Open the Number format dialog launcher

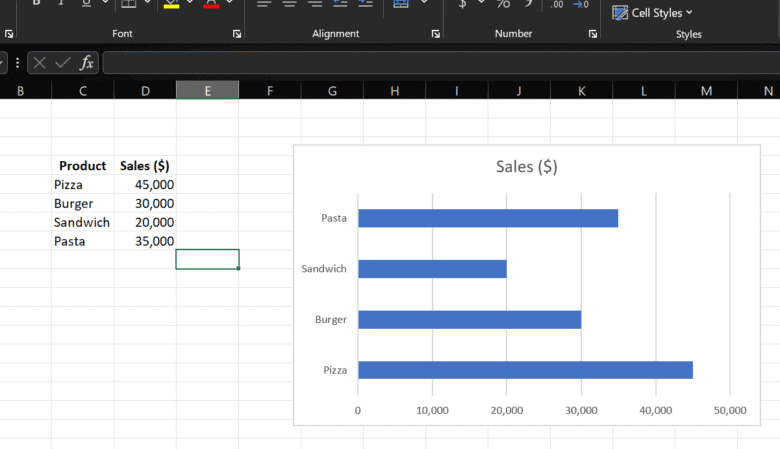[593, 34]
